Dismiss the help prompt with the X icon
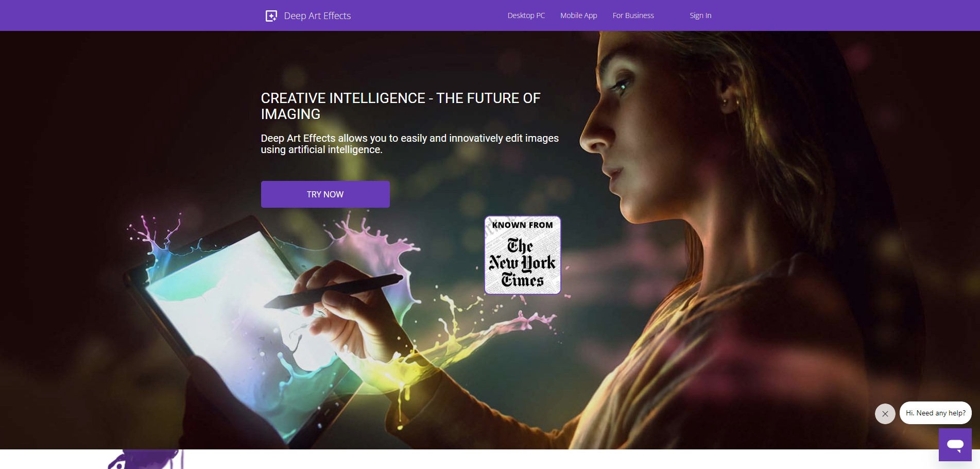Viewport: 980px width, 469px height. click(x=885, y=413)
